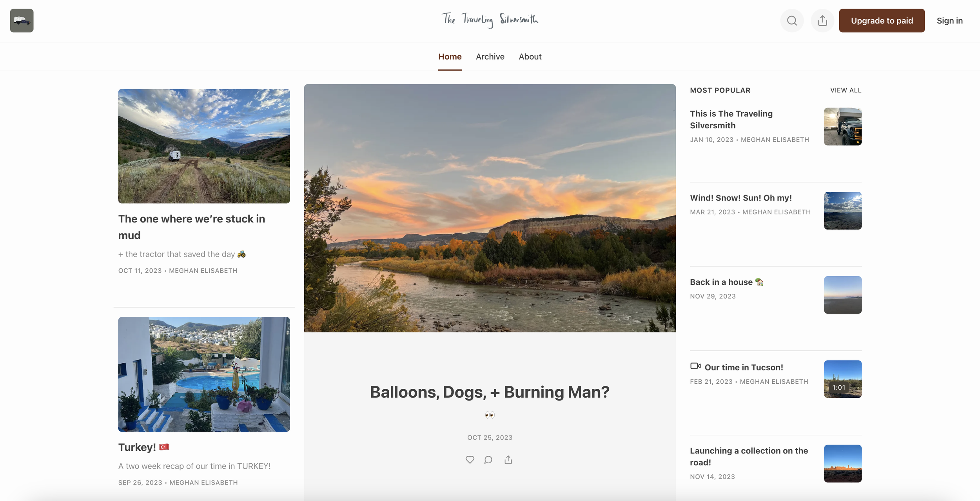Open Wind! Snow! Sun! Oh my! post
Image resolution: width=980 pixels, height=501 pixels.
tap(740, 198)
